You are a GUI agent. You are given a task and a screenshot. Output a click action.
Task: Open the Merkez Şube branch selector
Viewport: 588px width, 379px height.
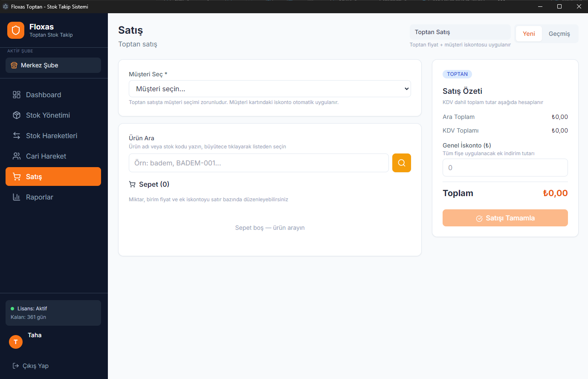[x=53, y=65]
